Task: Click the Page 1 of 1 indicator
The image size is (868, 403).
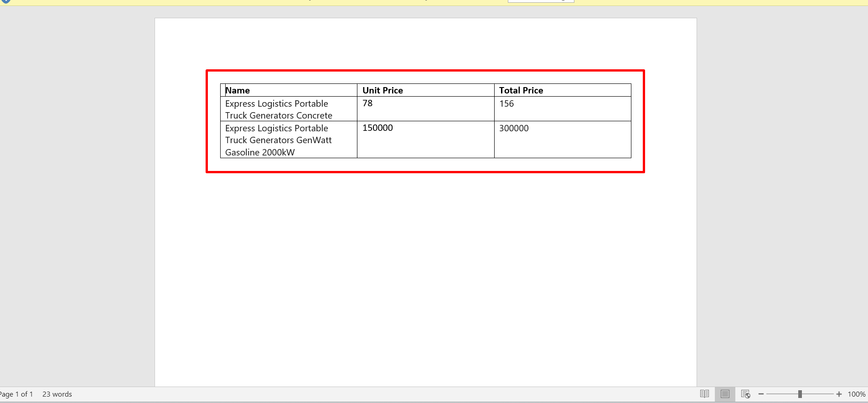Action: pos(16,394)
